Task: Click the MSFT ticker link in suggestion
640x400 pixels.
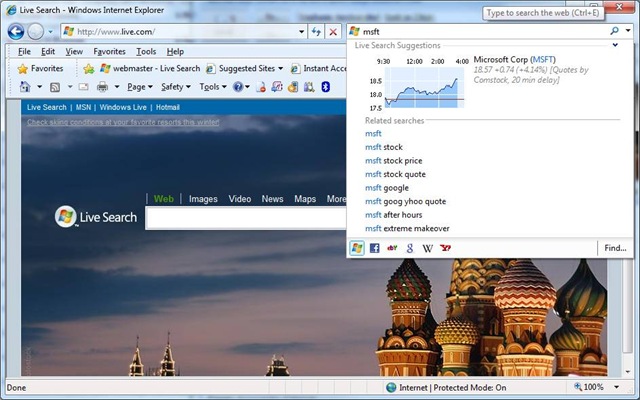Action: [x=542, y=60]
